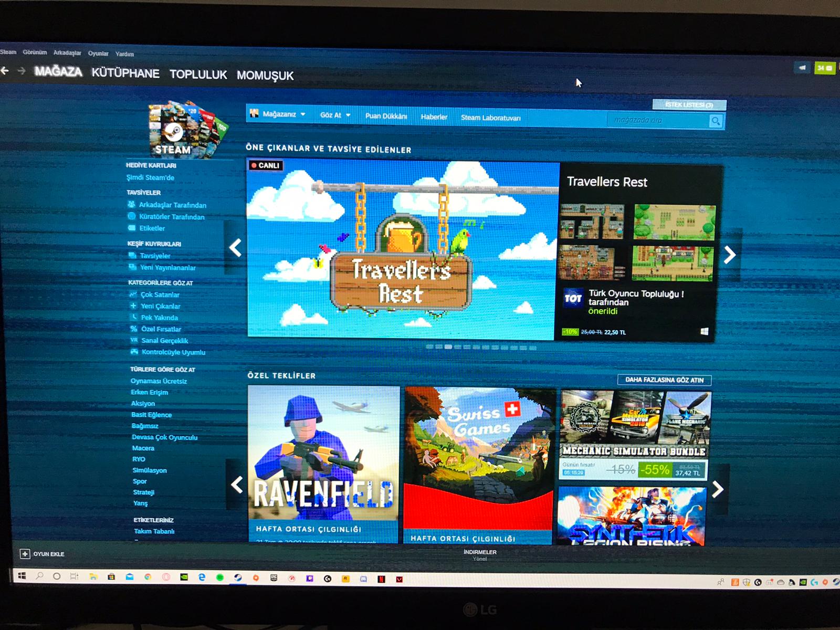Launch Google Chrome from the taskbar
Viewport: 840px width, 630px height.
point(148,577)
